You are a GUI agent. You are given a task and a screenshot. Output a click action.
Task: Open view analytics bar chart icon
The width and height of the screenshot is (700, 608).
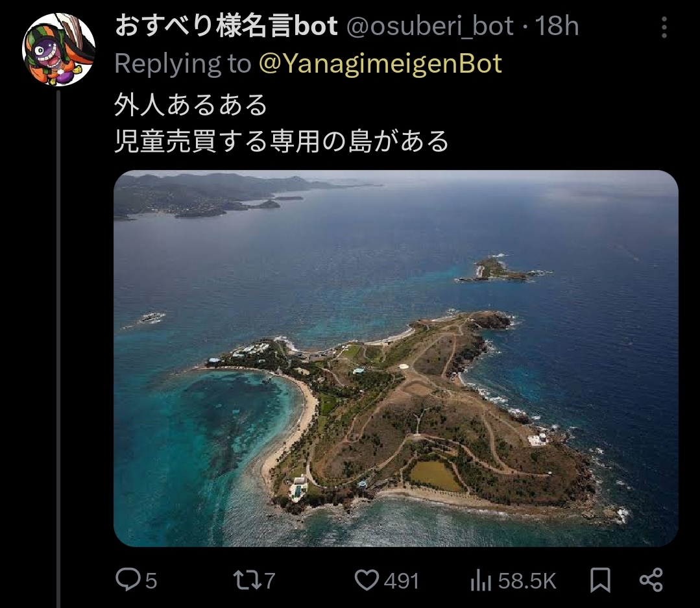pos(481,581)
